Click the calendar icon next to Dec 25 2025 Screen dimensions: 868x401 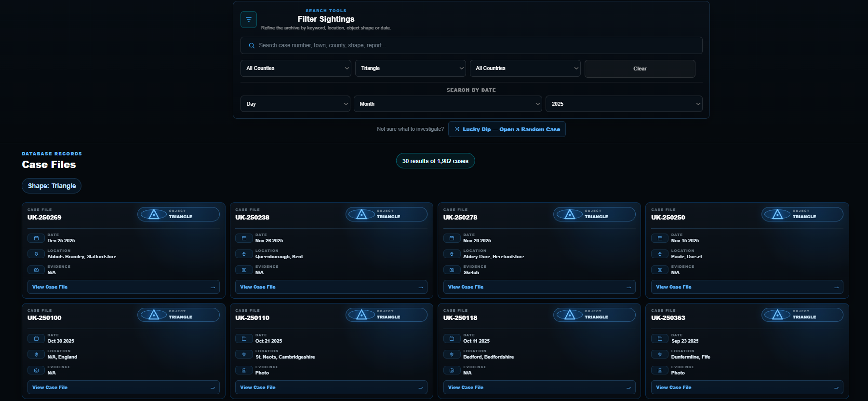click(36, 238)
